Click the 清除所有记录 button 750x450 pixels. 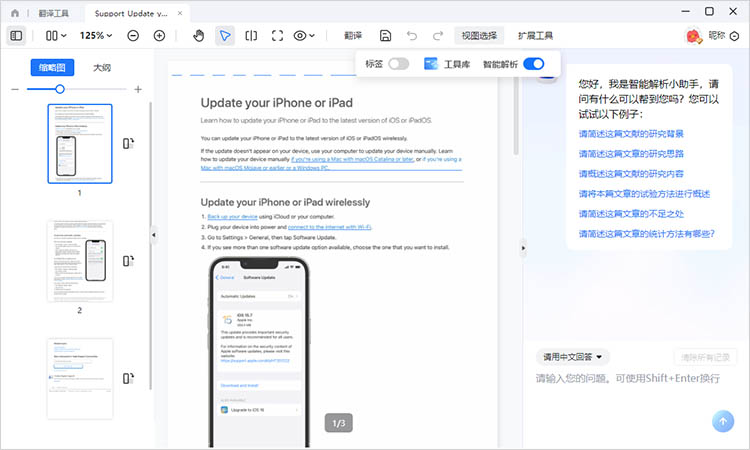tap(706, 357)
